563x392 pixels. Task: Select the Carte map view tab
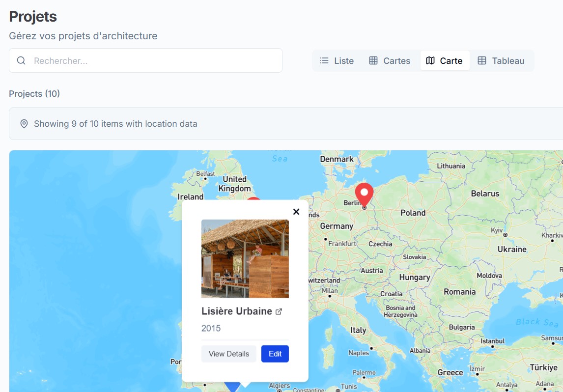(x=445, y=61)
